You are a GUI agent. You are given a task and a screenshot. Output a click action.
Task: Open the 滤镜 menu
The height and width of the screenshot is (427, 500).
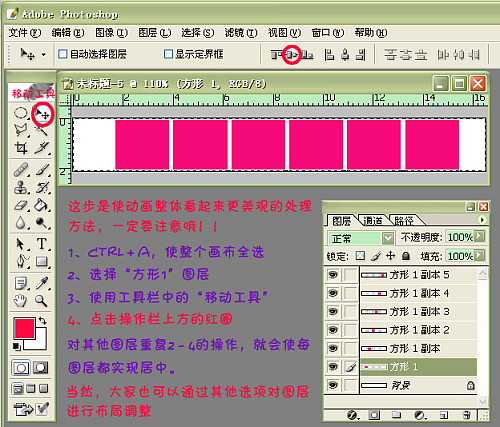(241, 33)
